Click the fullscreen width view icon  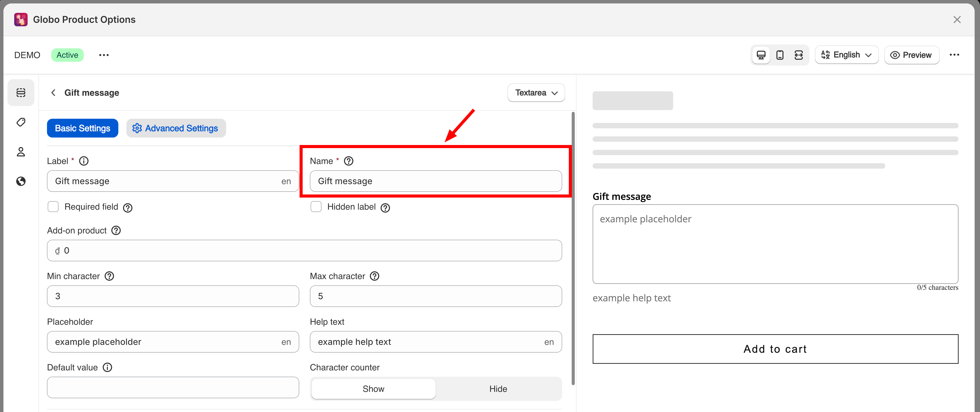pyautogui.click(x=799, y=55)
